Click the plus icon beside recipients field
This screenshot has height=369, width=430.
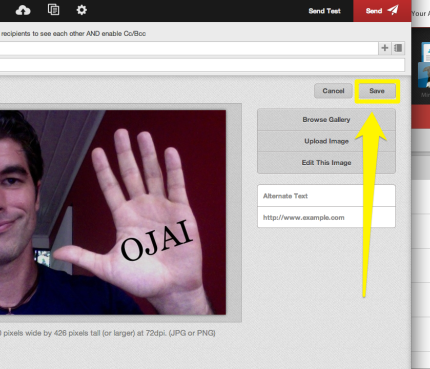[x=385, y=48]
